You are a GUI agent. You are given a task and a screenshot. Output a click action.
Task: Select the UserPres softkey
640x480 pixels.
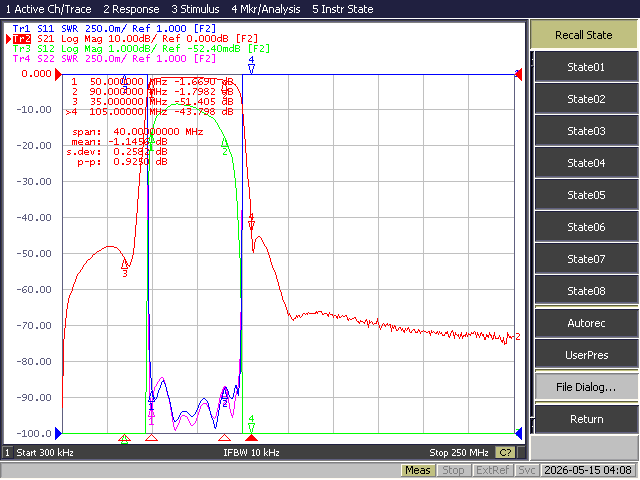(586, 355)
